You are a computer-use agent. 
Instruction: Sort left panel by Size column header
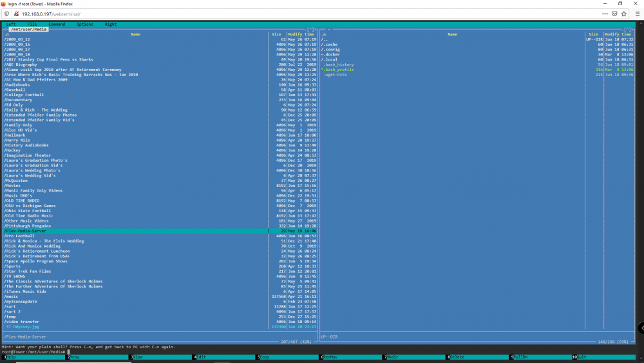[276, 34]
